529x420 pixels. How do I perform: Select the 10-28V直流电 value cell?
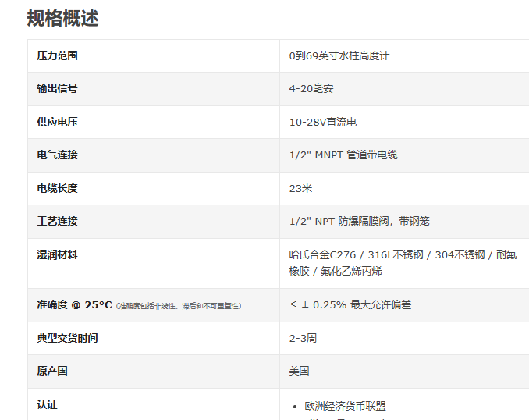click(x=322, y=123)
